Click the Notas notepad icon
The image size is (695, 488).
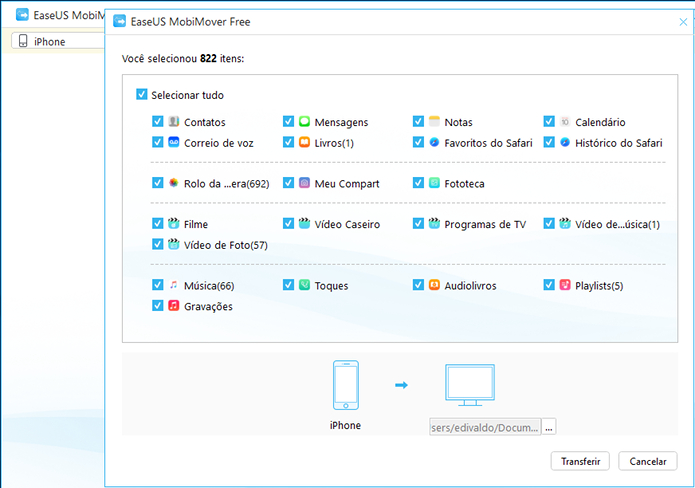(434, 121)
